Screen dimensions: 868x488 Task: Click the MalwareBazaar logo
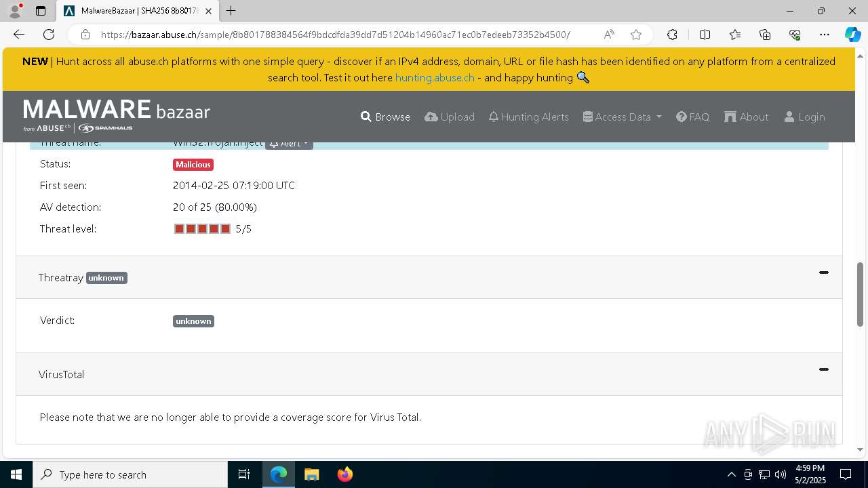click(x=117, y=116)
